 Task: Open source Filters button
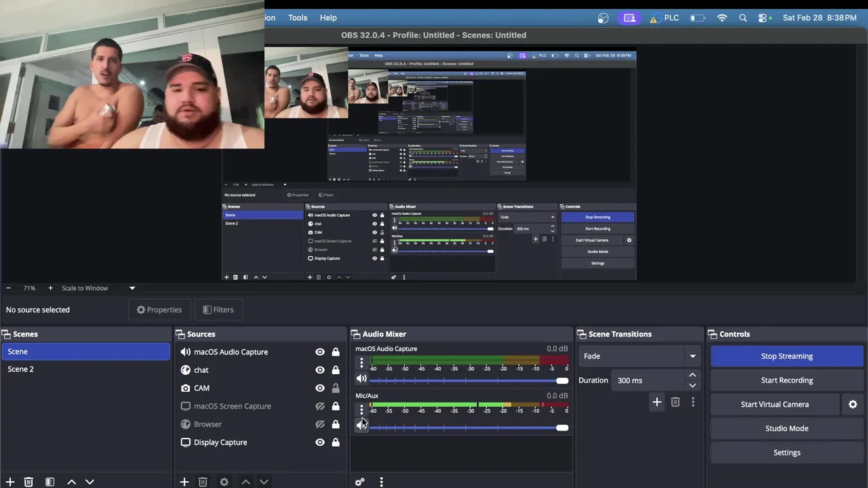pos(218,310)
